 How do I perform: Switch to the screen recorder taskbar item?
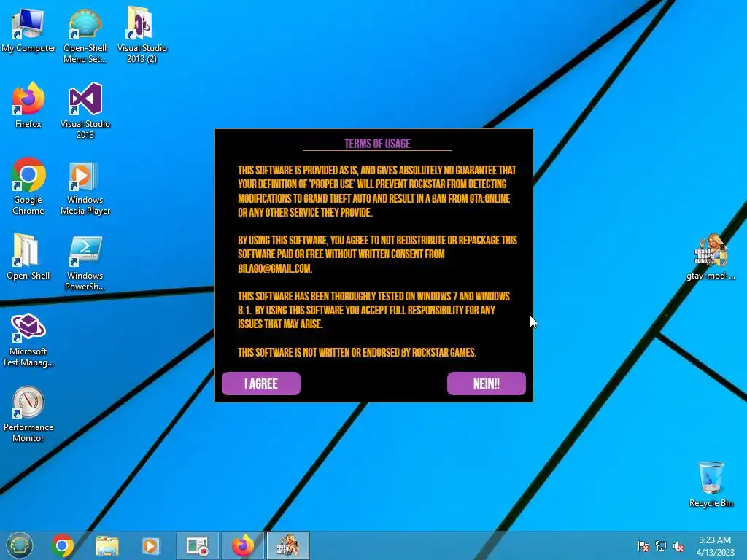pyautogui.click(x=197, y=545)
